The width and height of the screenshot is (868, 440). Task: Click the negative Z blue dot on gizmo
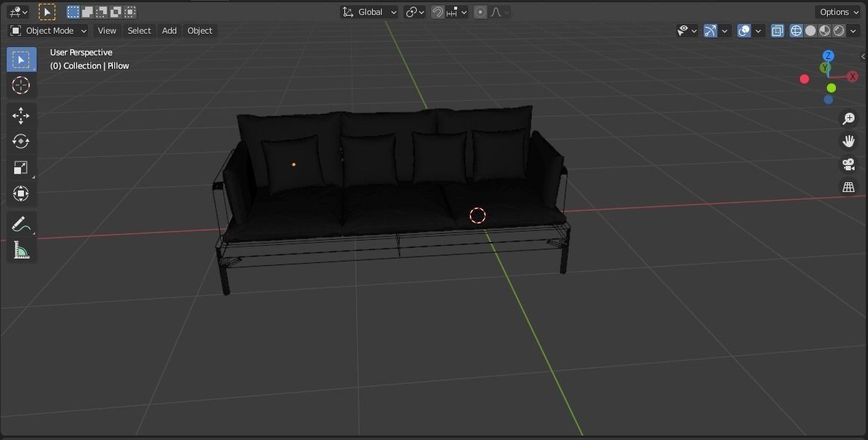pyautogui.click(x=828, y=99)
